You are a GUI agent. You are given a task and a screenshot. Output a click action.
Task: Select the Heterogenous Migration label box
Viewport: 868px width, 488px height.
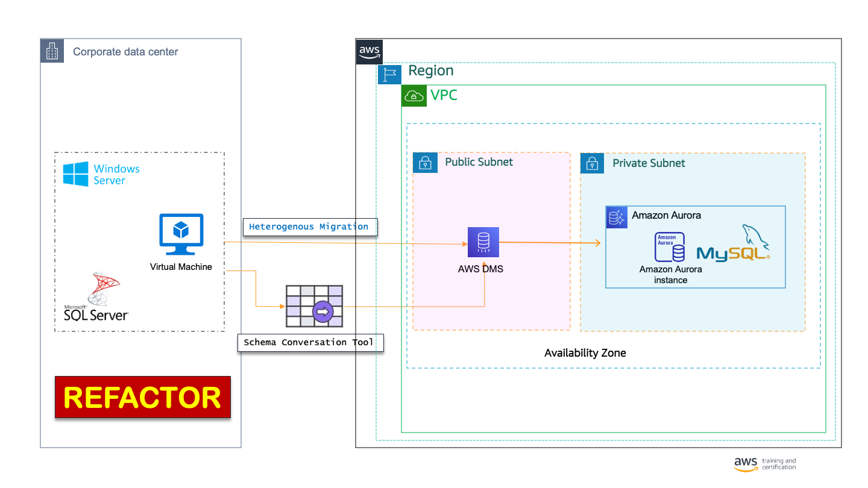pyautogui.click(x=309, y=227)
